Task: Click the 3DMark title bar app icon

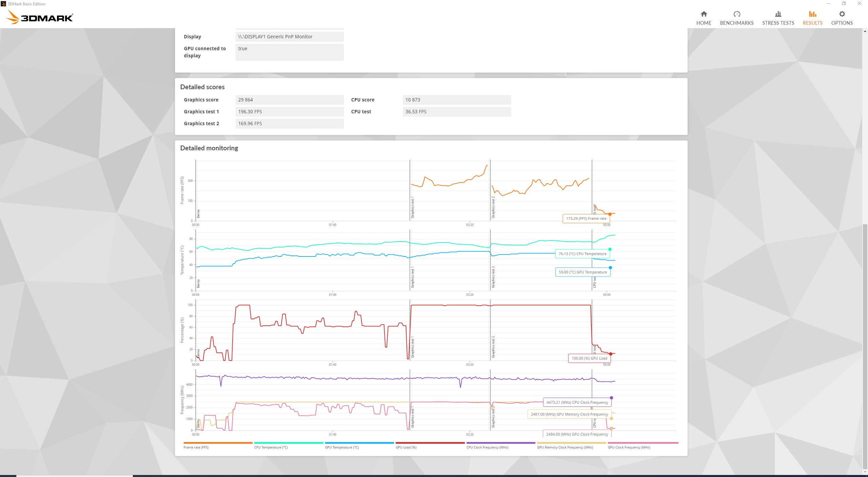Action: tap(3, 4)
